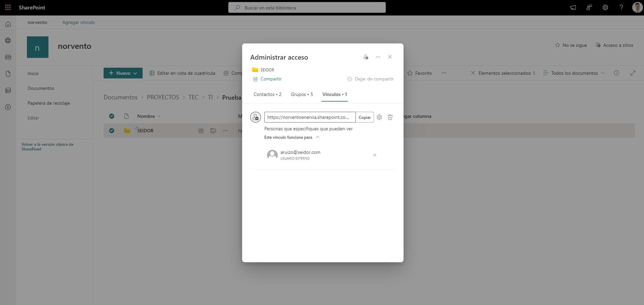This screenshot has width=644, height=305.
Task: Clear selection with X next to Elementos seleccionados
Action: [473, 73]
